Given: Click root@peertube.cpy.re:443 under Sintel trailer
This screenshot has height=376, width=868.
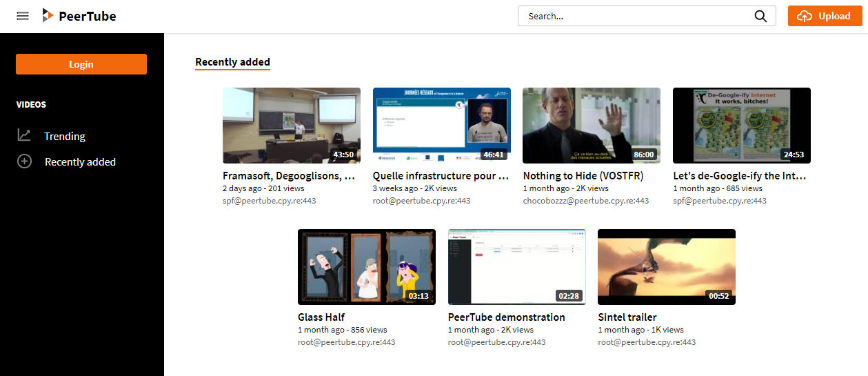Looking at the screenshot, I should [647, 342].
